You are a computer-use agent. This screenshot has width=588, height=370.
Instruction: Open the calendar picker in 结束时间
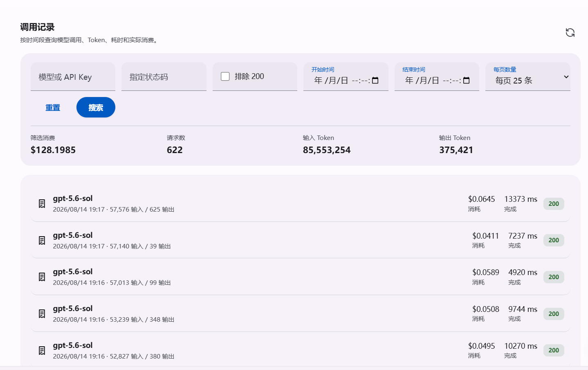(x=467, y=80)
